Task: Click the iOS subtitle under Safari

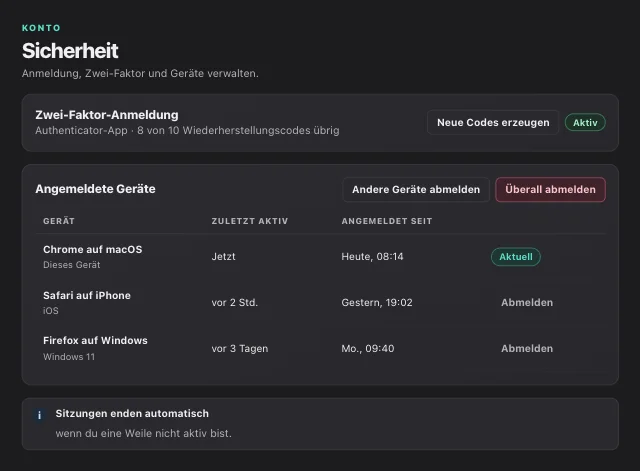Action: [51, 311]
